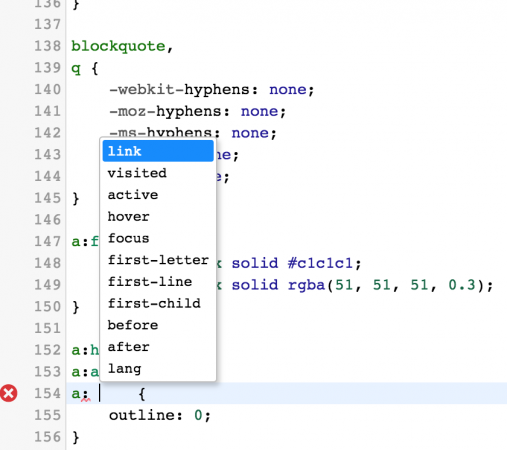Click line number 151 in gutter
The width and height of the screenshot is (507, 450).
(47, 328)
